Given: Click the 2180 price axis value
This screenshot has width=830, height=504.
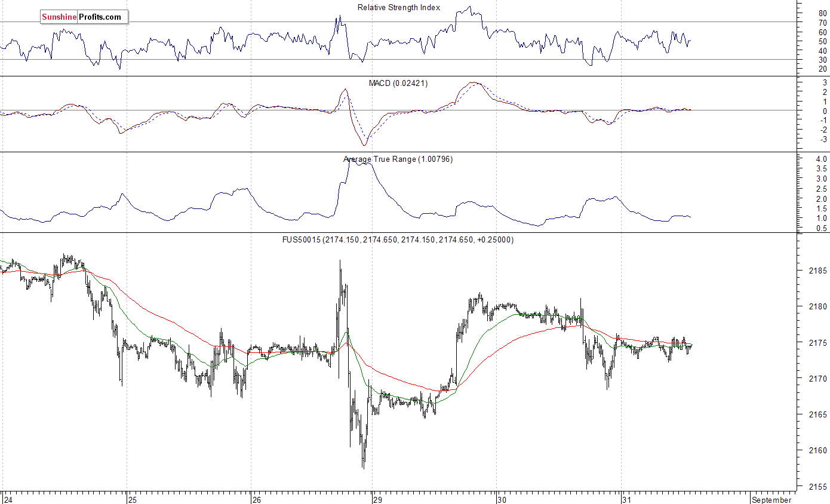Looking at the screenshot, I should pyautogui.click(x=817, y=306).
